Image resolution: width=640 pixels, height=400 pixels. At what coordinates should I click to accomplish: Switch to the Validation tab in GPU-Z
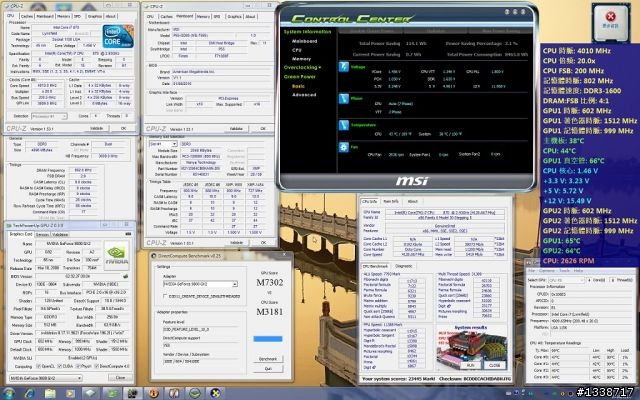pos(60,234)
